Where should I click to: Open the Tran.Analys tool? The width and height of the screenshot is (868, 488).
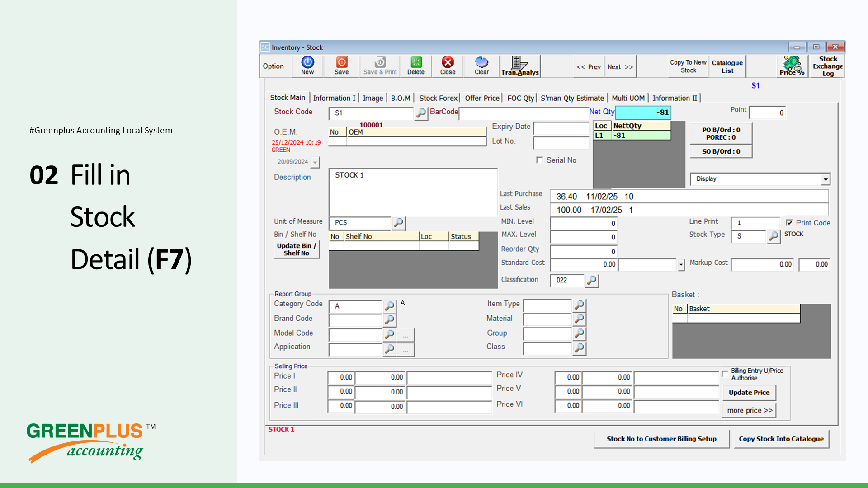(520, 66)
